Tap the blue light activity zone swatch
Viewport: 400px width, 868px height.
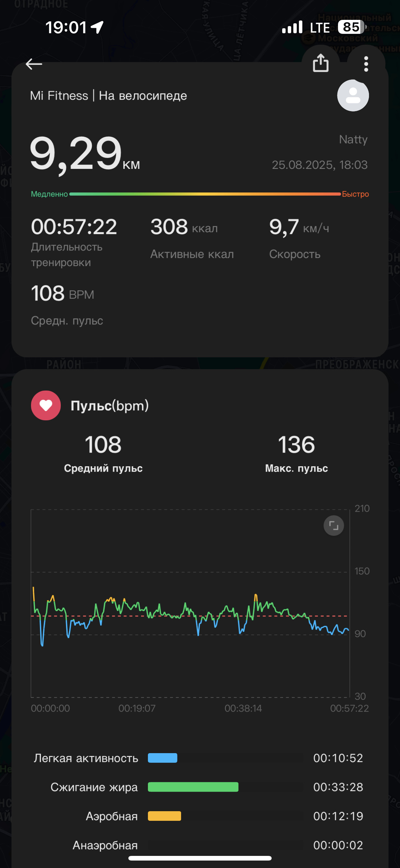point(162,758)
